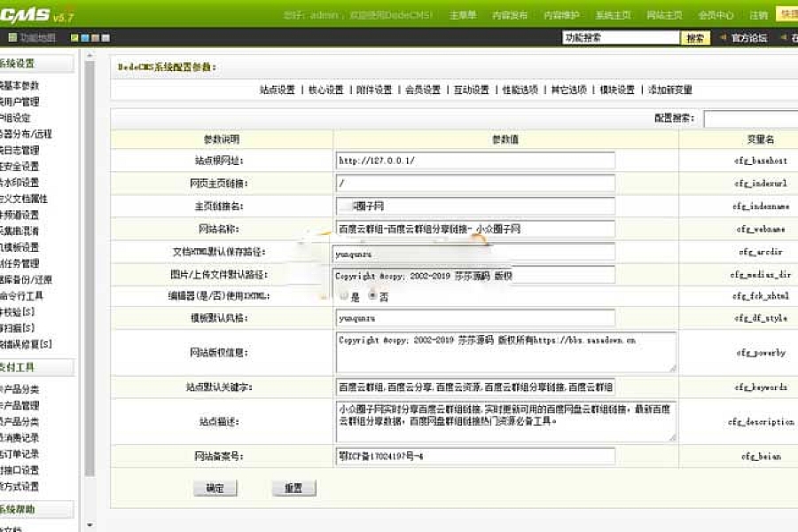Collapse the 系统设置 sidebar section

pos(36,64)
